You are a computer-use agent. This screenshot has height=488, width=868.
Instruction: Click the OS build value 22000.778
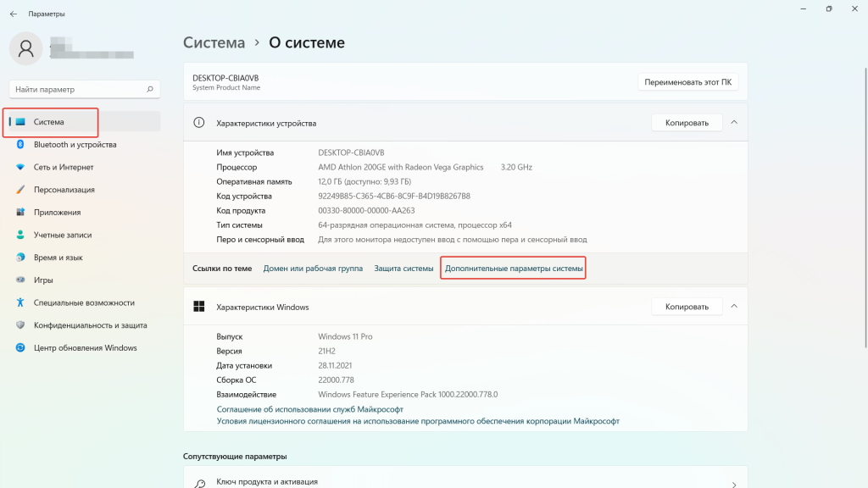pyautogui.click(x=336, y=380)
